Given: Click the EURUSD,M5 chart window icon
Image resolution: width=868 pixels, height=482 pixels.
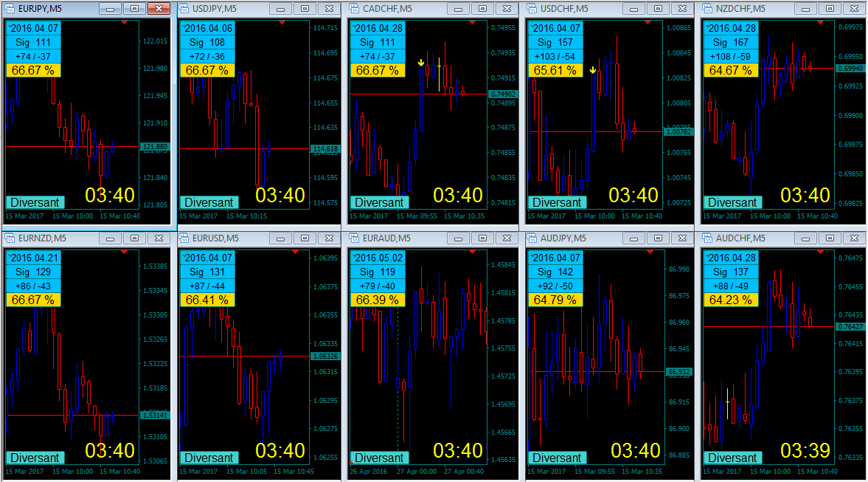Looking at the screenshot, I should [x=184, y=238].
